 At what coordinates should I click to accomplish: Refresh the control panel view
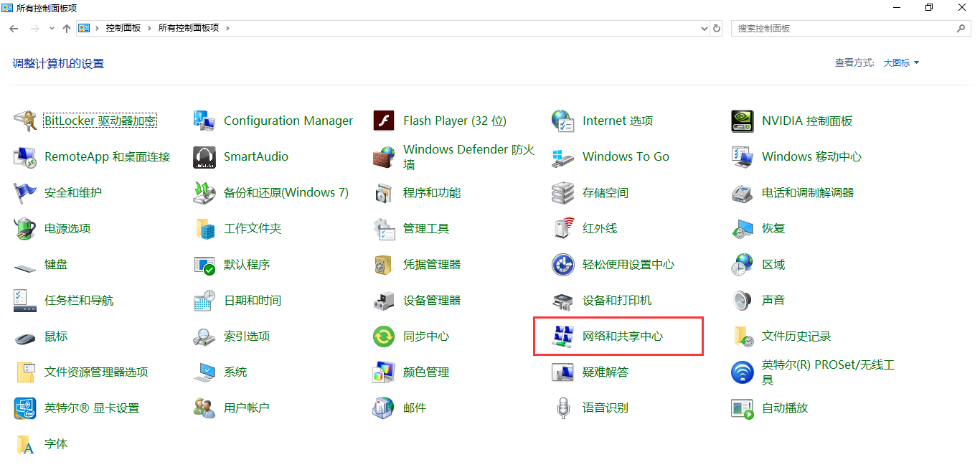click(x=716, y=28)
